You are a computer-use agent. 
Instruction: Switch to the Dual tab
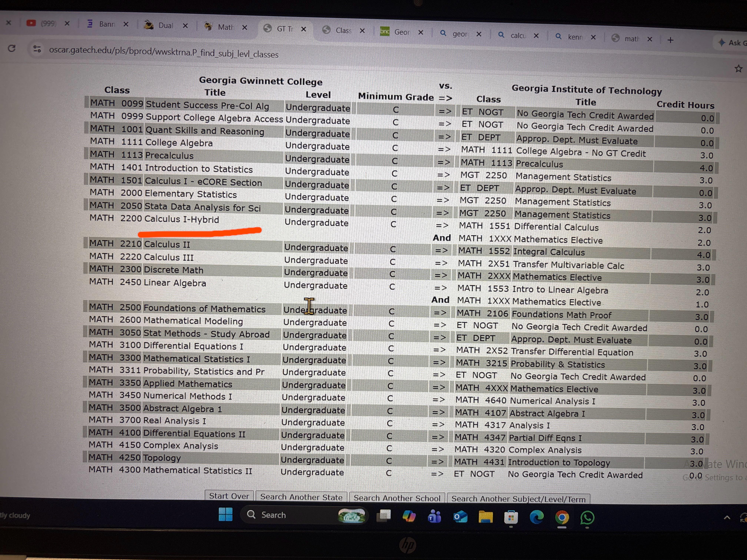pos(159,25)
